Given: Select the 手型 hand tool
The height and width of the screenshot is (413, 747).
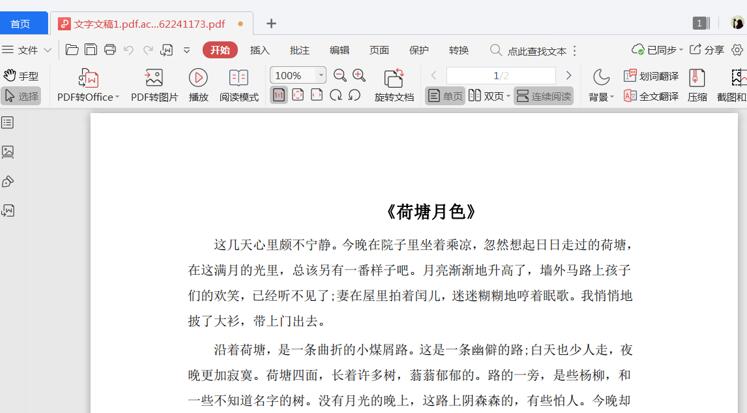Looking at the screenshot, I should [21, 76].
